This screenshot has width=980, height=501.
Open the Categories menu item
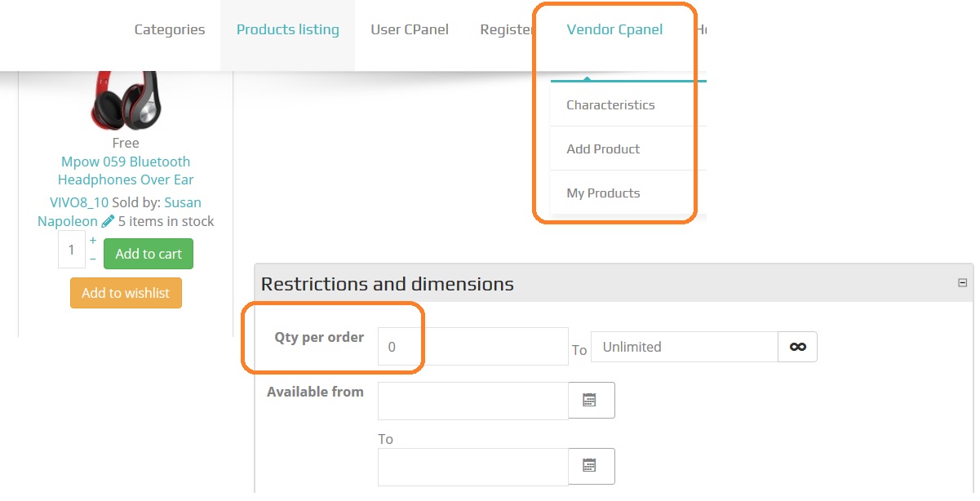(x=170, y=29)
